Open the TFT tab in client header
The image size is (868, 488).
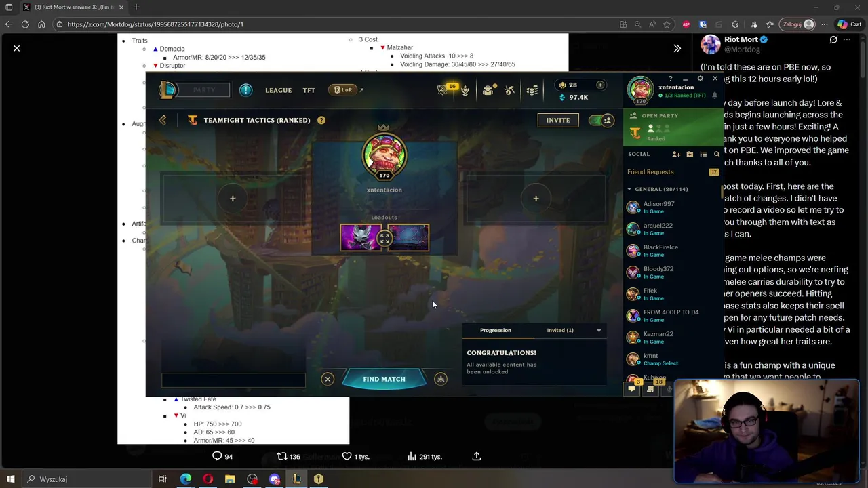[309, 90]
